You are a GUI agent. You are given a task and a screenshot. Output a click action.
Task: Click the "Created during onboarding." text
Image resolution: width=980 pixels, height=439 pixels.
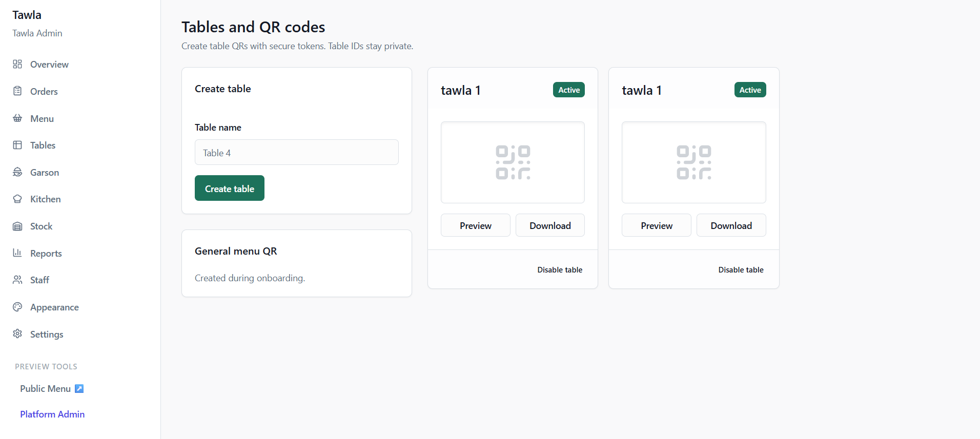(x=250, y=278)
